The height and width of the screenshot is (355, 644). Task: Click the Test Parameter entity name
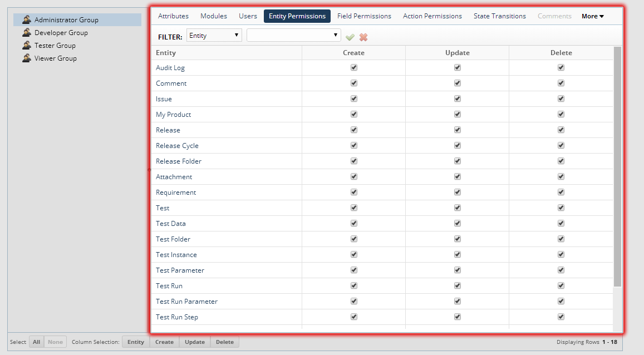[x=180, y=270]
